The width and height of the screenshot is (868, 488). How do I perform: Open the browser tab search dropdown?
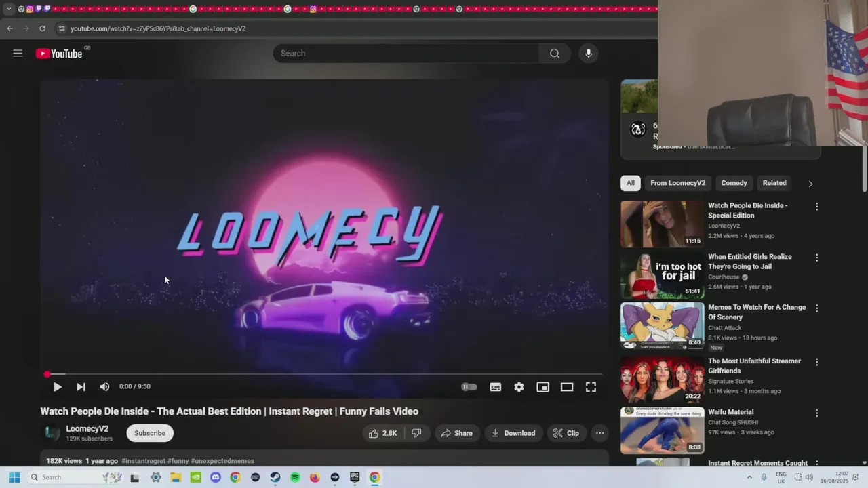[x=9, y=9]
